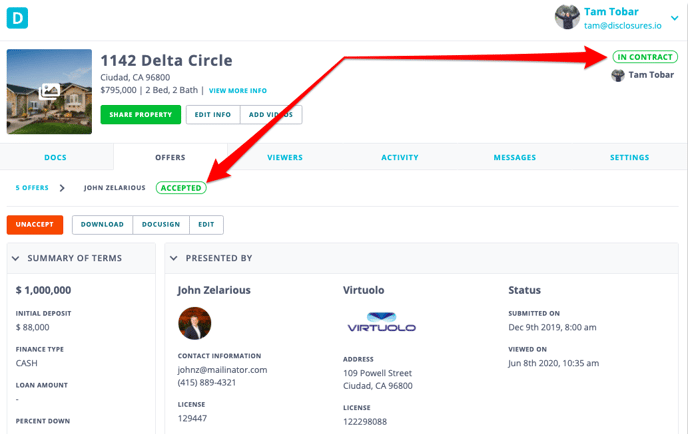This screenshot has height=434, width=688.
Task: Click the Tam Tobar profile avatar
Action: pyautogui.click(x=567, y=18)
